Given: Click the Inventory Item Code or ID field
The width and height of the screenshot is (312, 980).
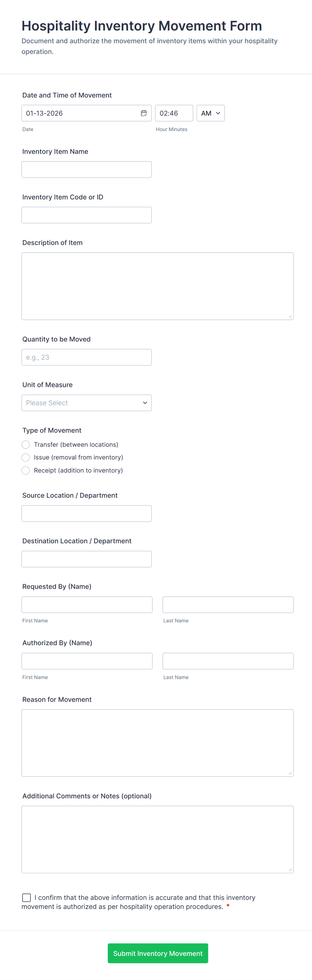Looking at the screenshot, I should click(x=87, y=215).
